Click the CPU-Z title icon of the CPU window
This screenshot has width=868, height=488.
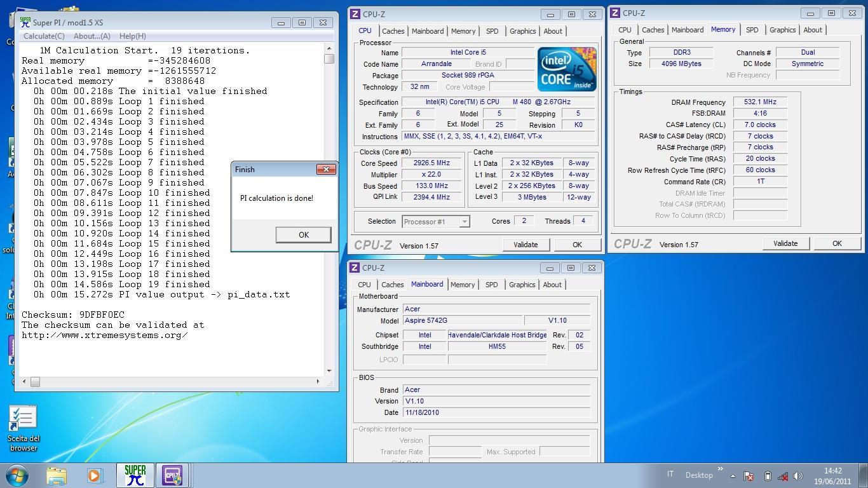pyautogui.click(x=355, y=14)
